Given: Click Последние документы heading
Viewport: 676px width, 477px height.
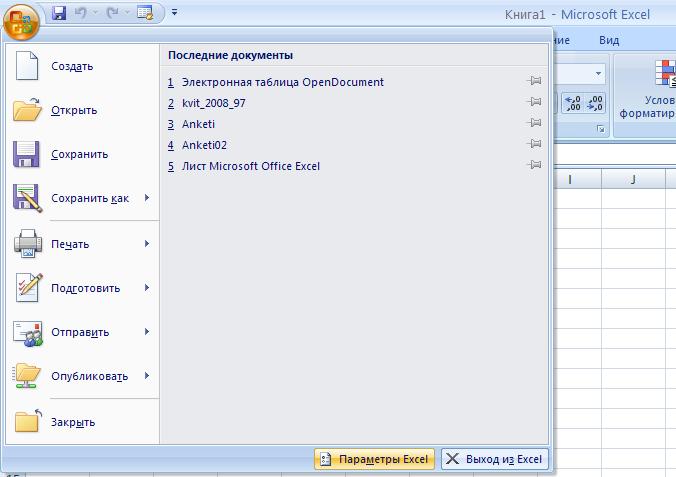Looking at the screenshot, I should 230,55.
